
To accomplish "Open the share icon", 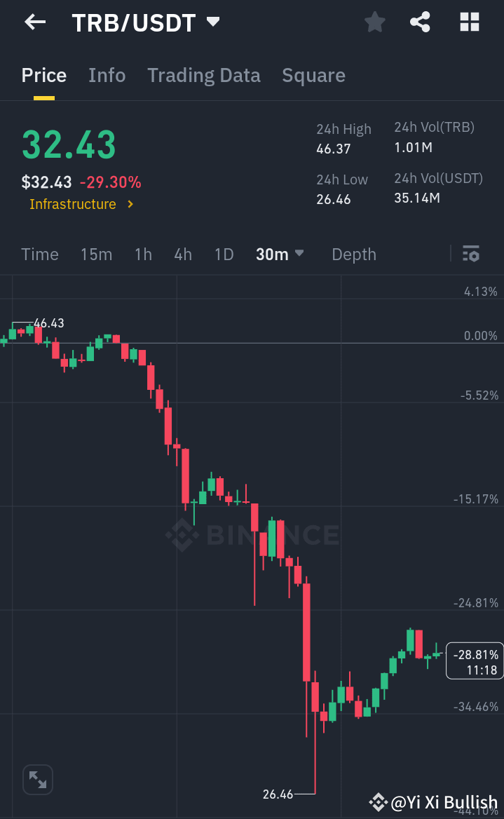I will [x=420, y=22].
